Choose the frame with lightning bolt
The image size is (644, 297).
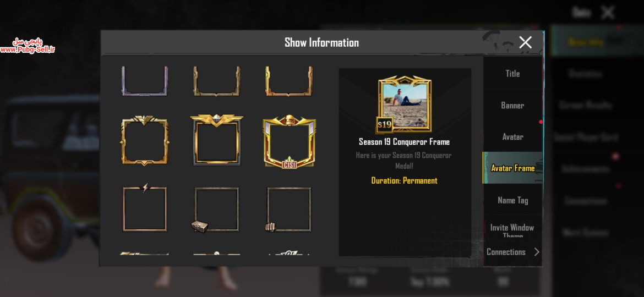point(145,207)
